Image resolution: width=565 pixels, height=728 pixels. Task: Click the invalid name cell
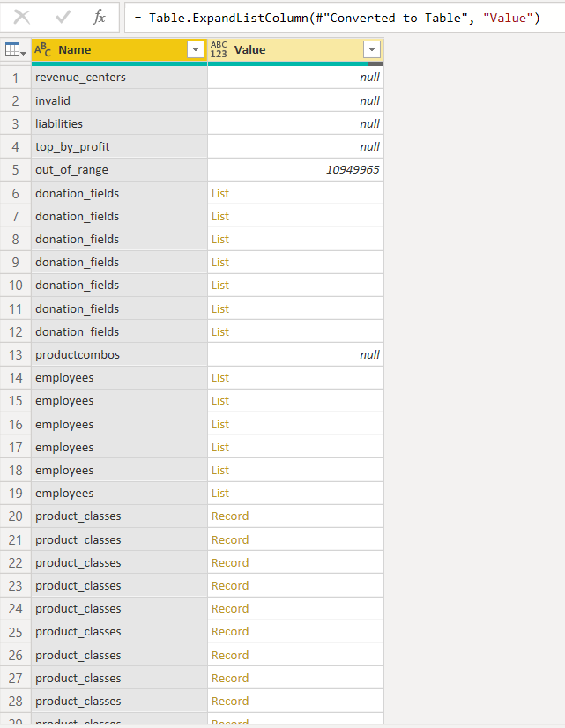coord(119,100)
